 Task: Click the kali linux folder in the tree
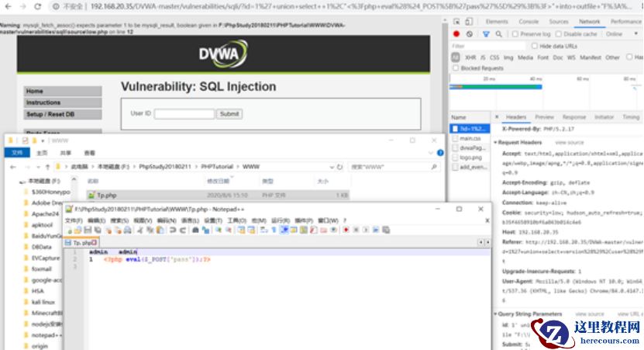(43, 302)
